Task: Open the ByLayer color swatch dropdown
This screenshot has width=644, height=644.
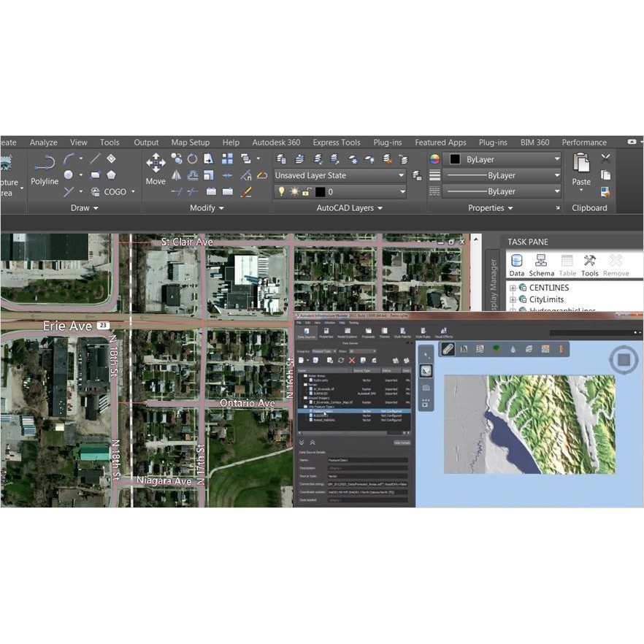Action: coord(503,159)
